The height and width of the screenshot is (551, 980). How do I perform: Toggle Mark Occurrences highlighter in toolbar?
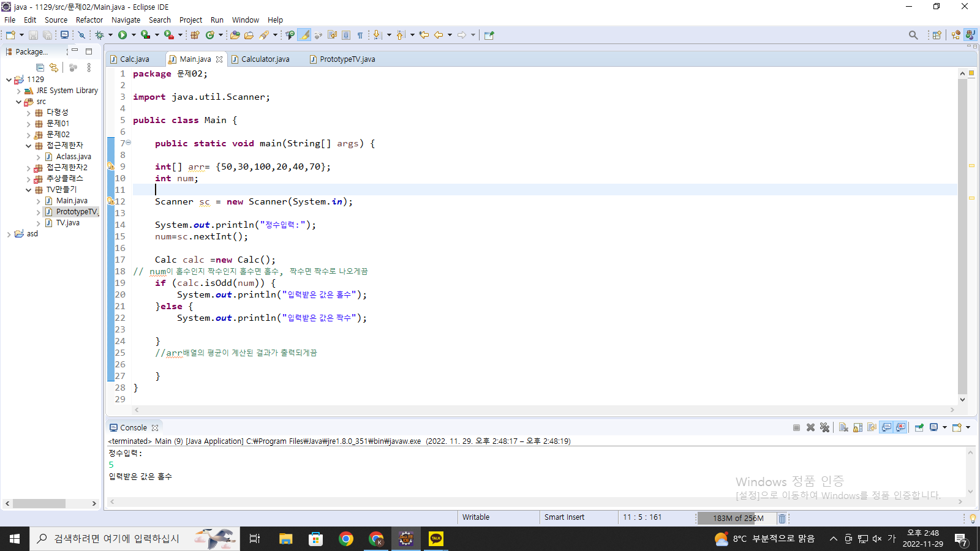(304, 35)
